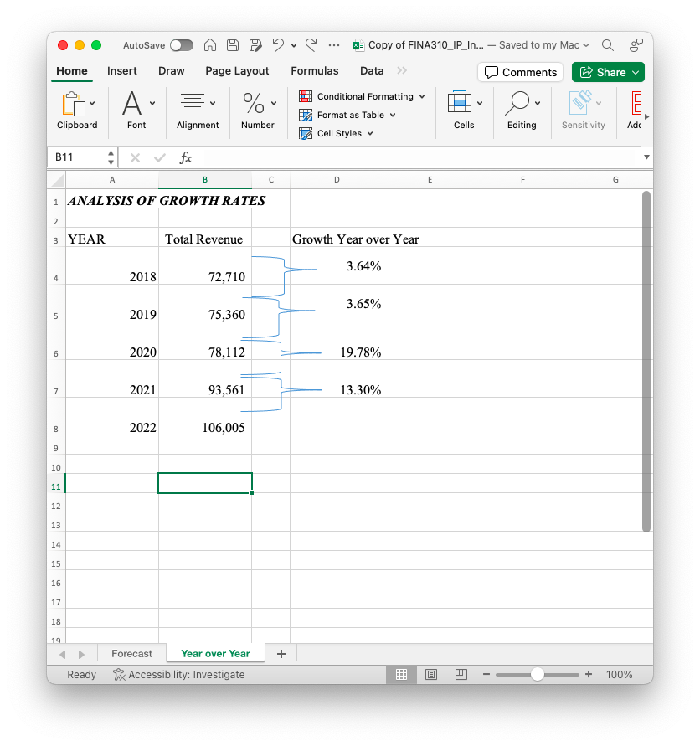
Task: Switch to the Forecast sheet tab
Action: [x=131, y=654]
